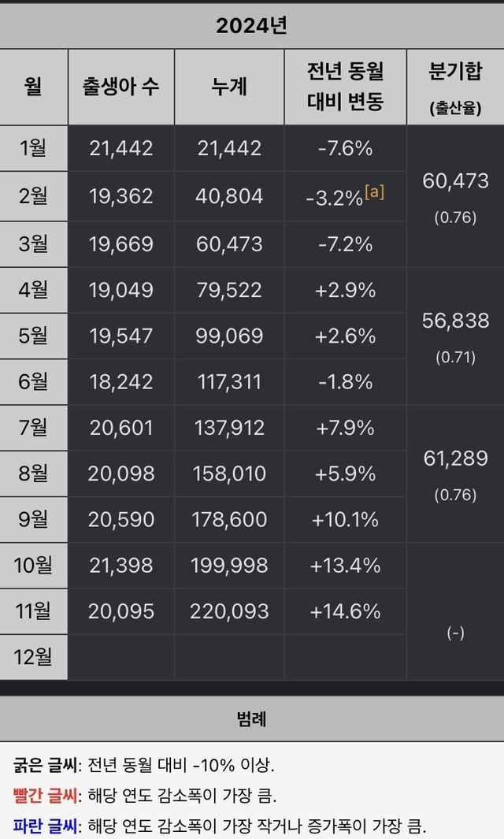Click the 누계 column header

(x=229, y=87)
